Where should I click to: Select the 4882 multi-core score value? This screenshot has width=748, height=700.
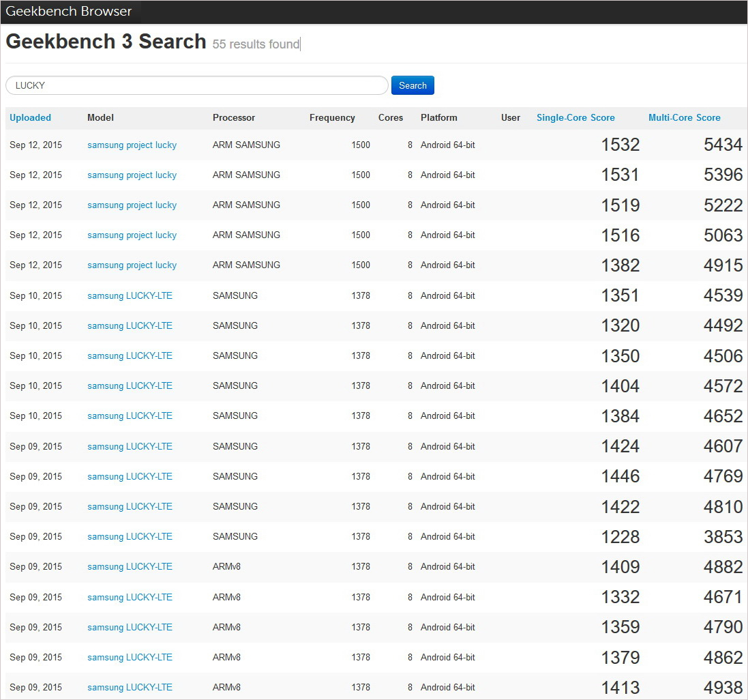723,567
